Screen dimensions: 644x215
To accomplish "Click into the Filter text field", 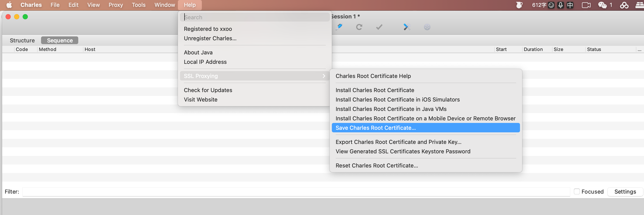I will (x=296, y=192).
